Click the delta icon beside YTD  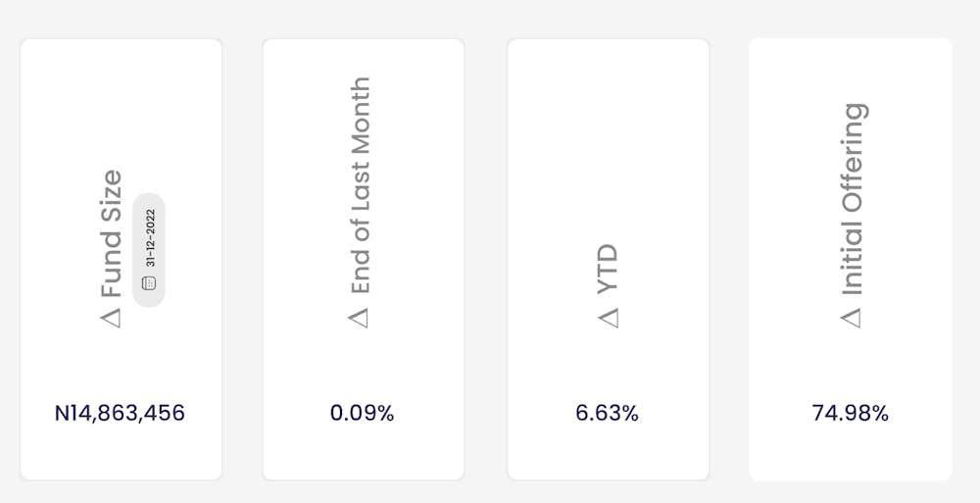tap(609, 317)
